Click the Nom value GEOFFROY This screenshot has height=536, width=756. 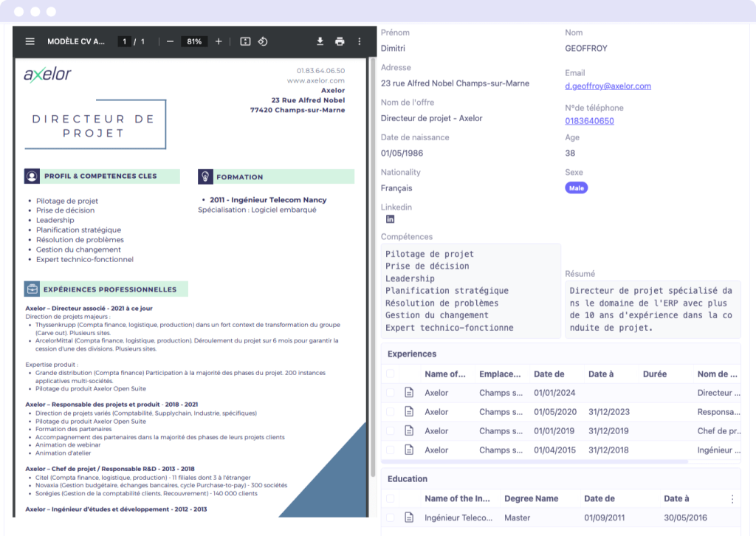point(585,48)
